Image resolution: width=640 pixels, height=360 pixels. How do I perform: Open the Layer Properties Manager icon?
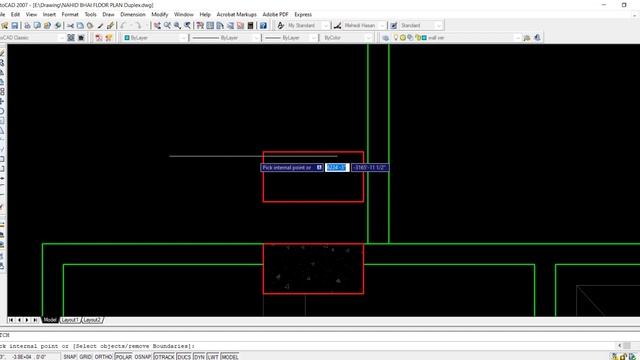tap(386, 38)
